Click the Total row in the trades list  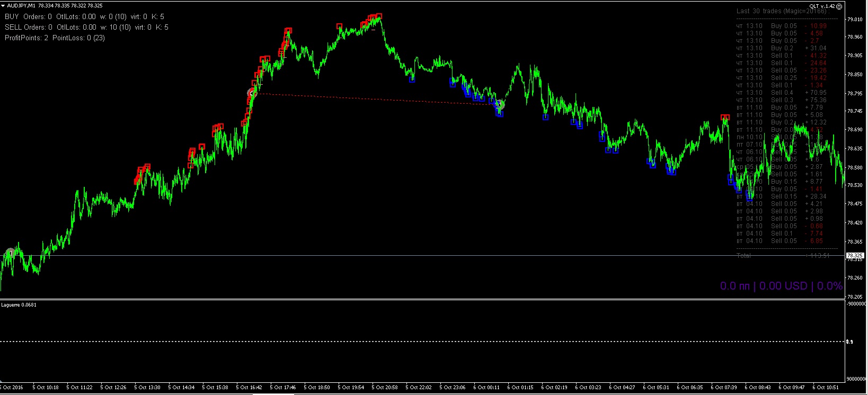[783, 255]
